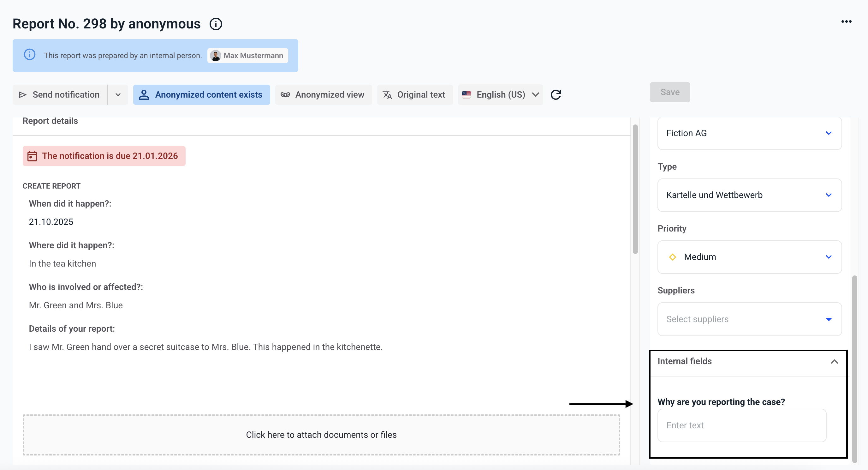Collapse the Internal fields section
The image size is (868, 470).
click(x=834, y=361)
